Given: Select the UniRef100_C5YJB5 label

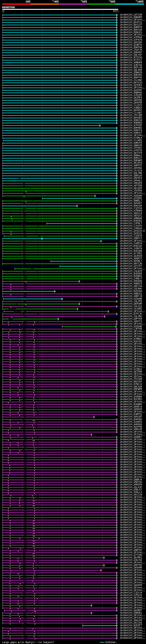Looking at the screenshot, I should point(131,115).
